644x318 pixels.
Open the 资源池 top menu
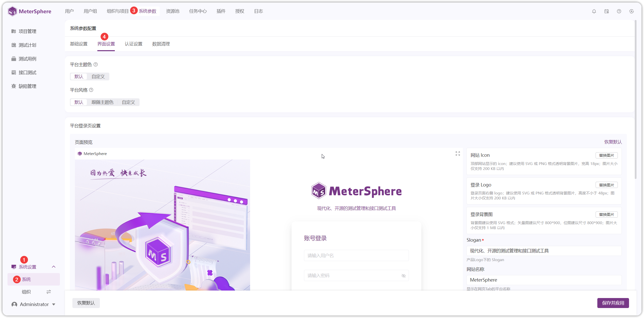pyautogui.click(x=173, y=11)
